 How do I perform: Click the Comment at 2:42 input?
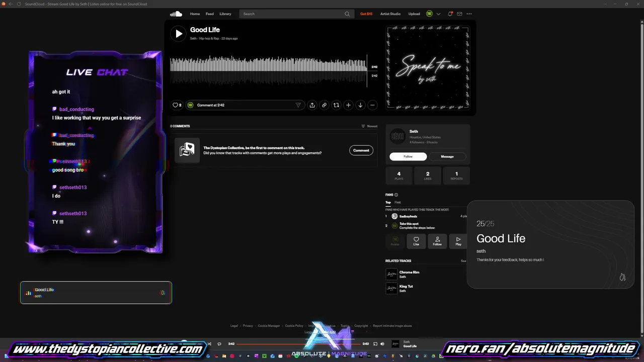point(245,105)
